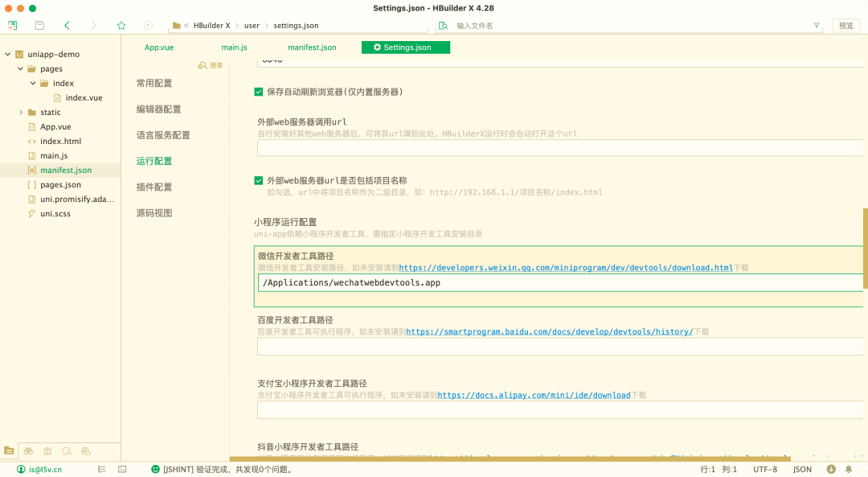Click the user breadcrumb segment

coord(252,26)
